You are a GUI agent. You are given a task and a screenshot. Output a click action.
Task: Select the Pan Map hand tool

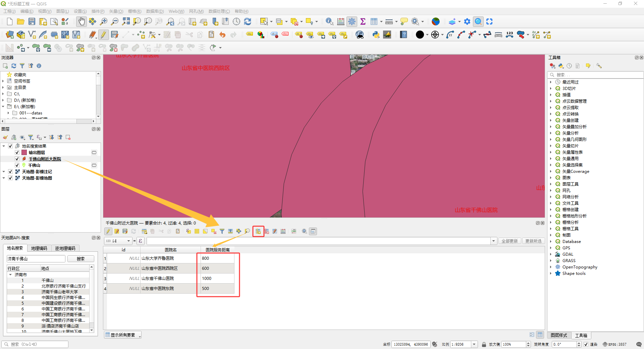pos(81,21)
